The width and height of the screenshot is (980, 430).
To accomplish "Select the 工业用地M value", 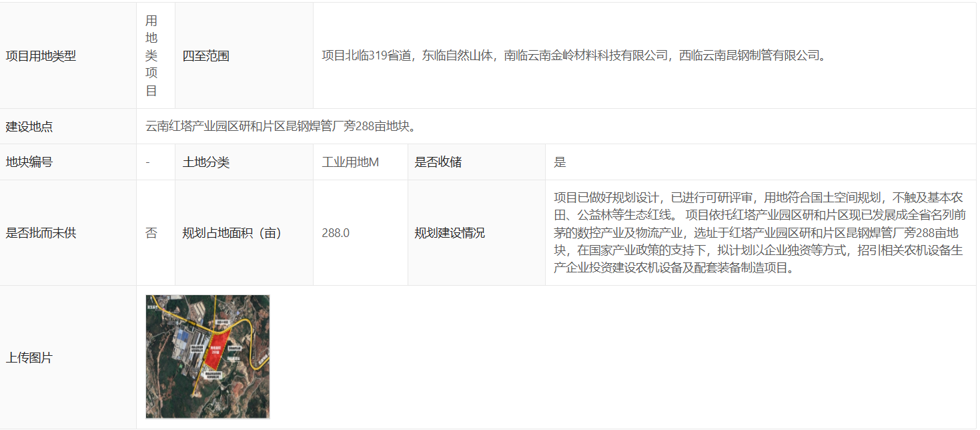I will [x=350, y=162].
